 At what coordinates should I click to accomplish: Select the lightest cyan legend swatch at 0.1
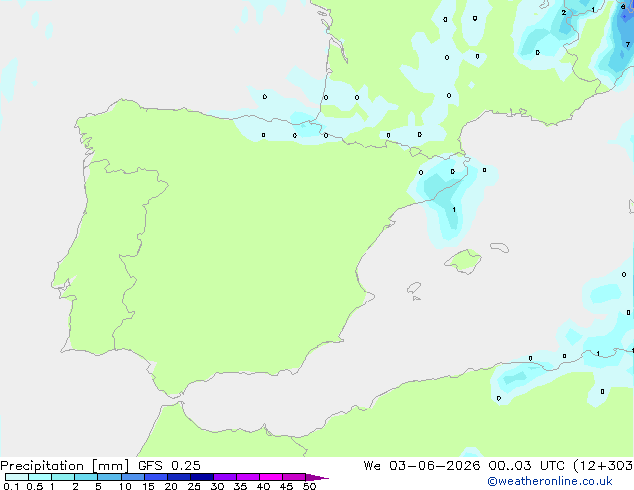(17, 477)
